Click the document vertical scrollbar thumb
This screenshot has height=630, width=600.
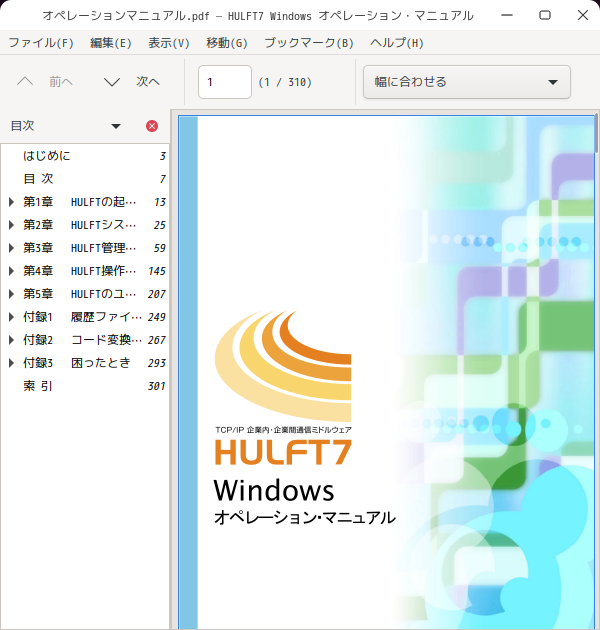[x=596, y=133]
